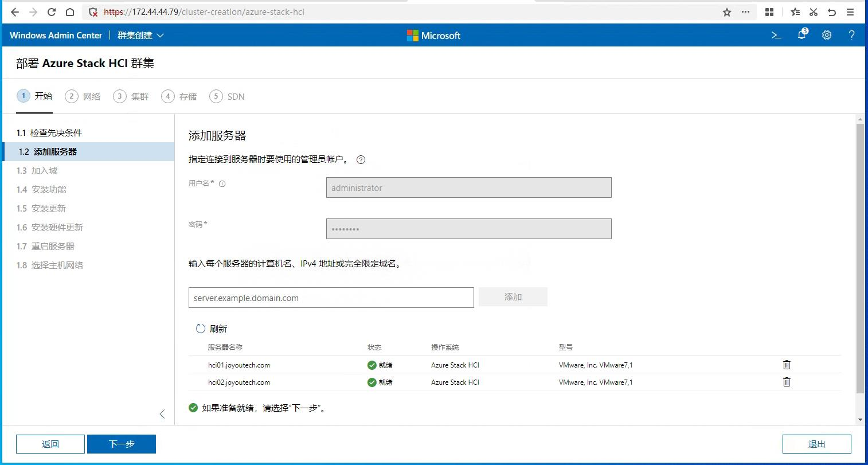Switch to step 1 开始 tab
This screenshot has width=868, height=465.
click(x=34, y=96)
